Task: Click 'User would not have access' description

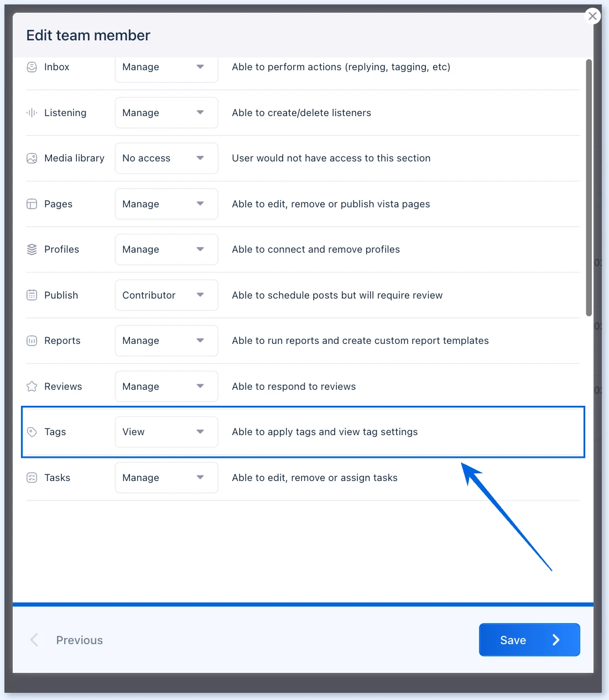Action: click(331, 158)
